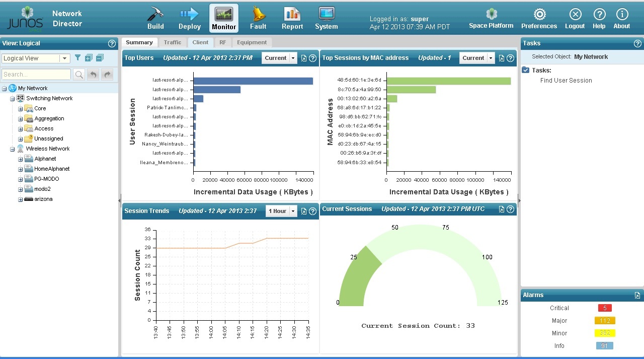Open Preferences gear icon
Screen dimensions: 644x359
coord(539,14)
